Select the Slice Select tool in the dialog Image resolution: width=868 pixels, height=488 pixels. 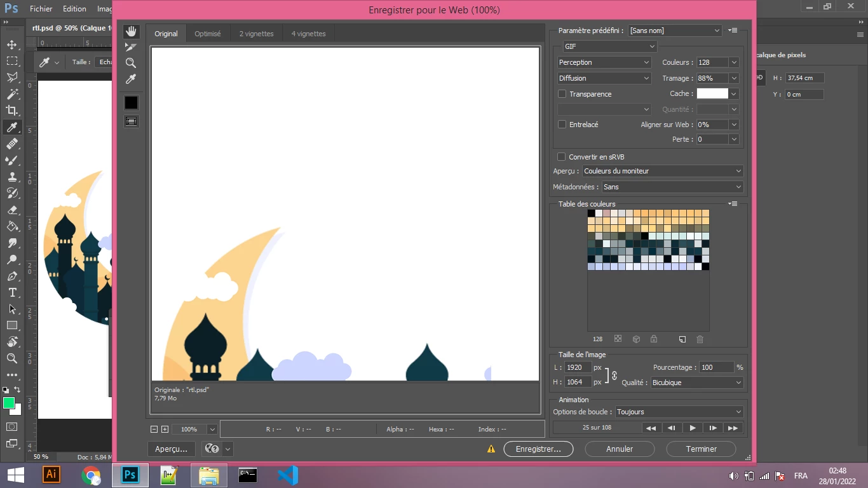pyautogui.click(x=131, y=47)
